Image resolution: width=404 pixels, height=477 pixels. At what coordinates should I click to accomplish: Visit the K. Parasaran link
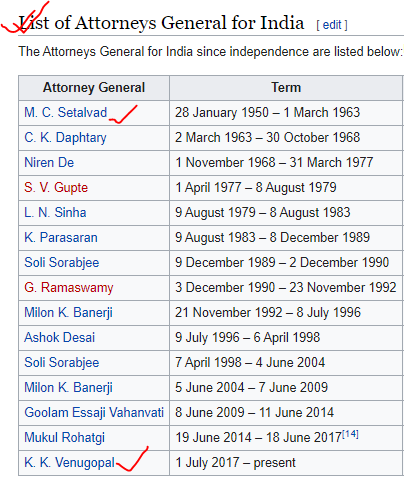click(x=61, y=237)
